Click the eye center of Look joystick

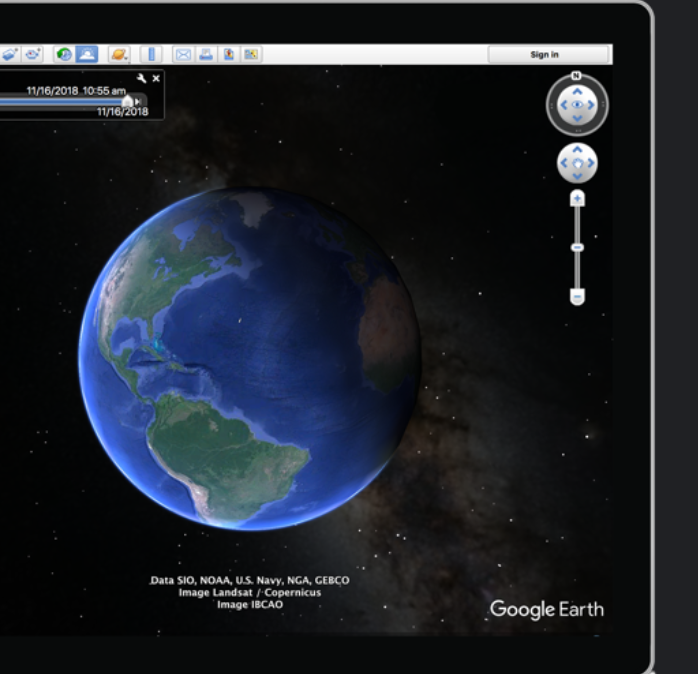[577, 105]
